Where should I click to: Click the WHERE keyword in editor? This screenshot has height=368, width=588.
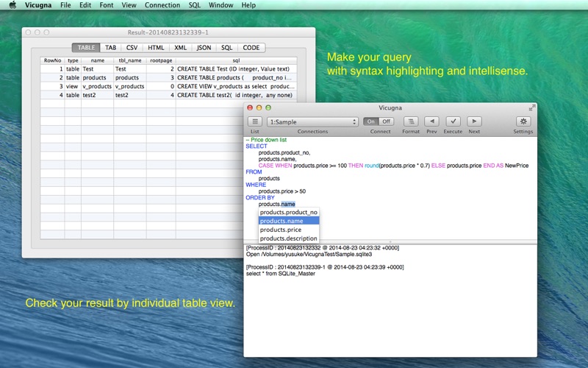point(256,185)
